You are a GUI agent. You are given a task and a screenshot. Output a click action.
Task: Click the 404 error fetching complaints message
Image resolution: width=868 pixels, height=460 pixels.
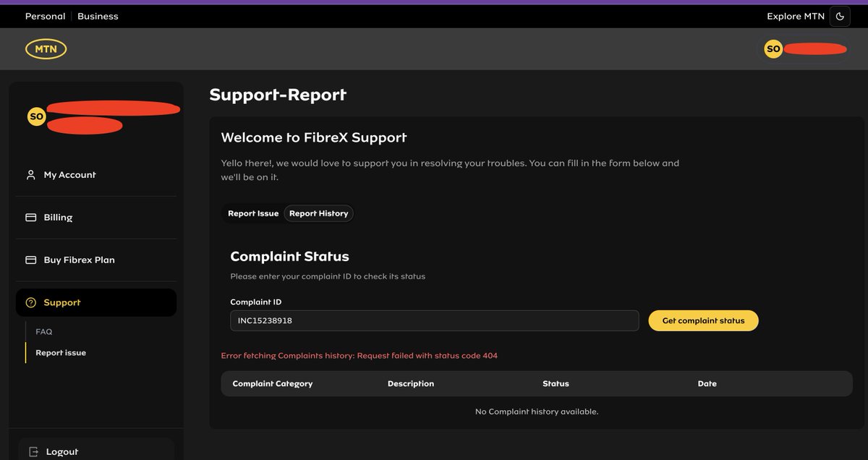pyautogui.click(x=359, y=355)
